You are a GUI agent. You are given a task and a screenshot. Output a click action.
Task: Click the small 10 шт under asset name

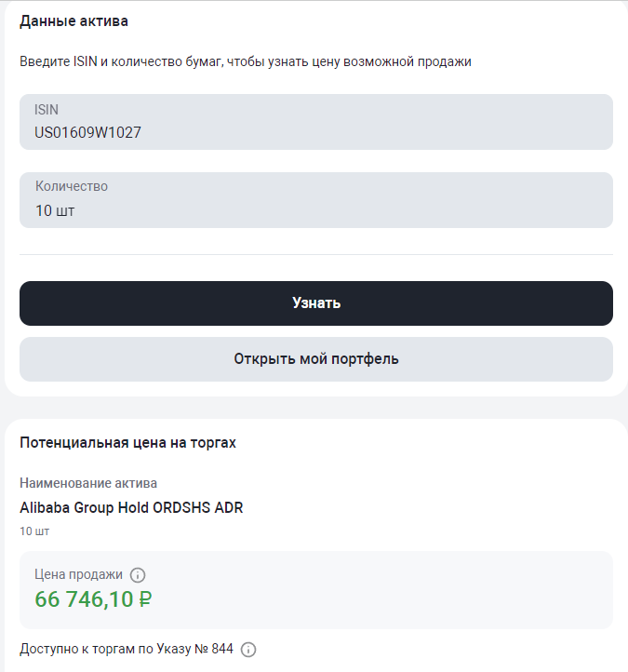coord(34,531)
